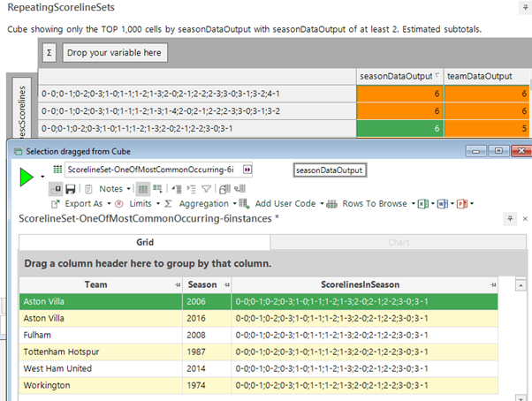Select the Fulham row
The width and height of the screenshot is (532, 401).
(259, 336)
